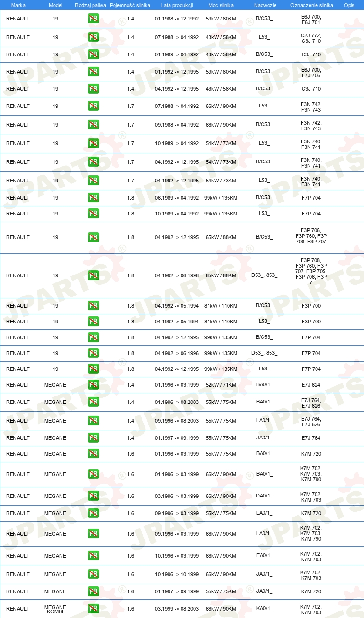Select fuel icon in Megane Kombi row
Image resolution: width=364 pixels, height=618 pixels.
click(x=93, y=609)
